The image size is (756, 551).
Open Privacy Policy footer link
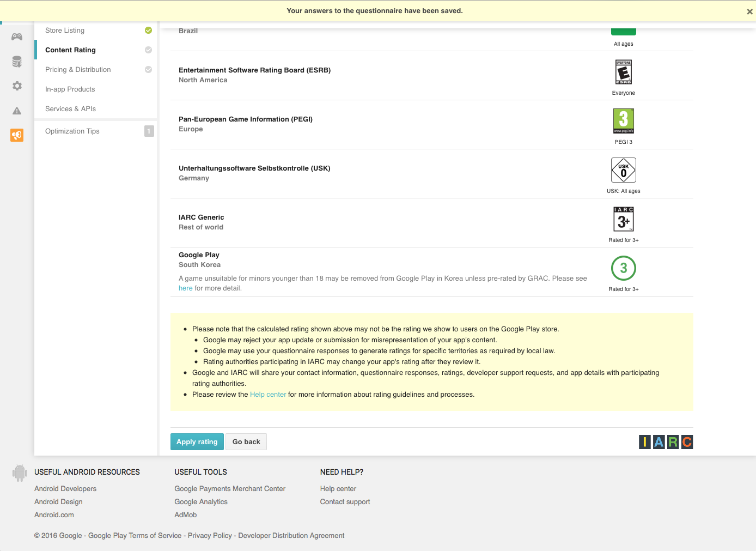(x=210, y=536)
